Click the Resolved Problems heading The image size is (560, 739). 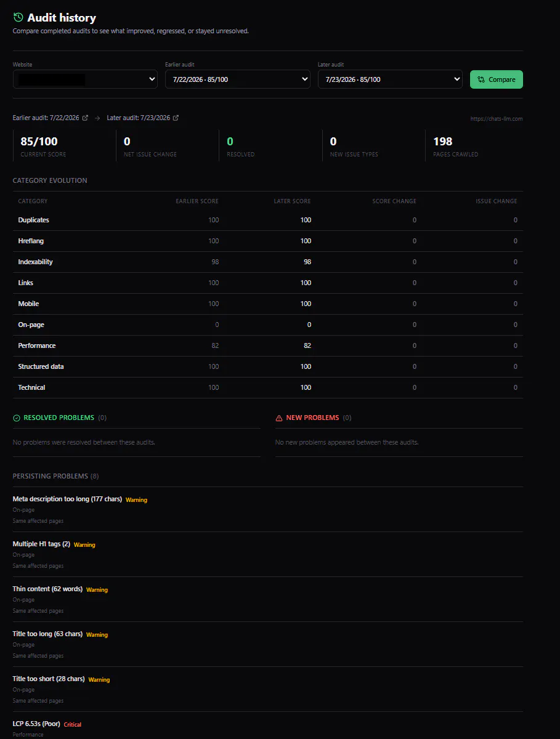point(59,418)
